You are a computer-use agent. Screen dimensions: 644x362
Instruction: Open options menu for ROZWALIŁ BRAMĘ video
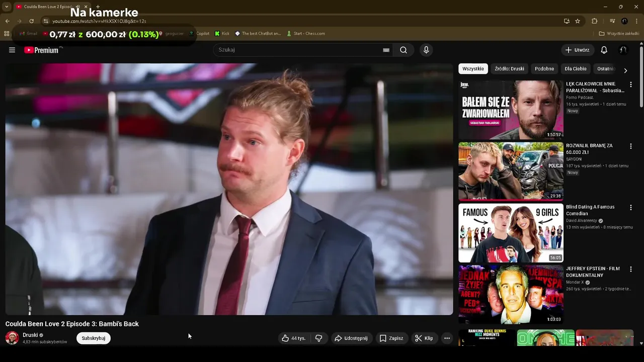tap(631, 146)
